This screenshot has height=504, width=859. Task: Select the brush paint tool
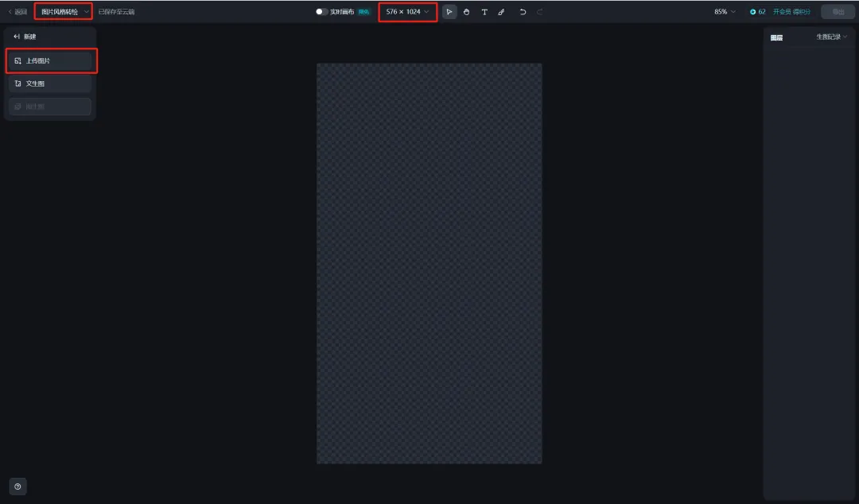click(501, 11)
